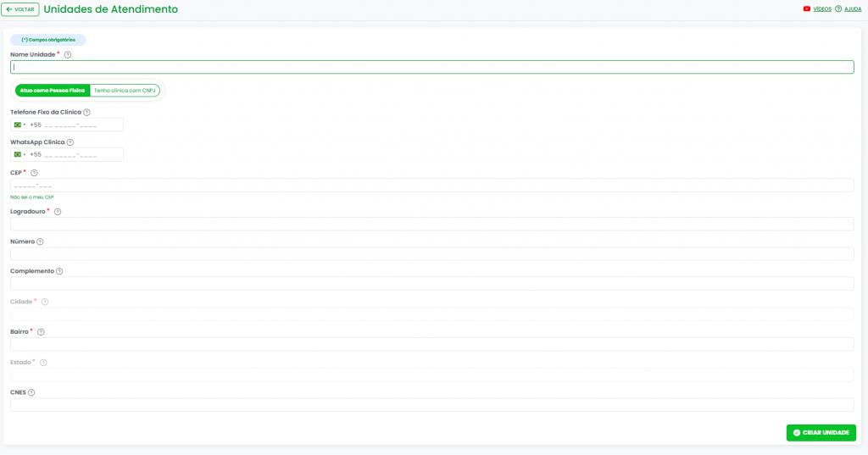Click help icon next to Telefone Fixo da Clínica
Viewport: 868px width, 455px height.
(x=86, y=113)
